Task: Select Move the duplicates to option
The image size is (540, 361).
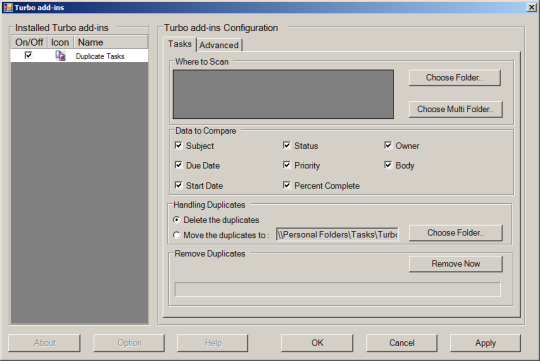Action: pos(176,235)
